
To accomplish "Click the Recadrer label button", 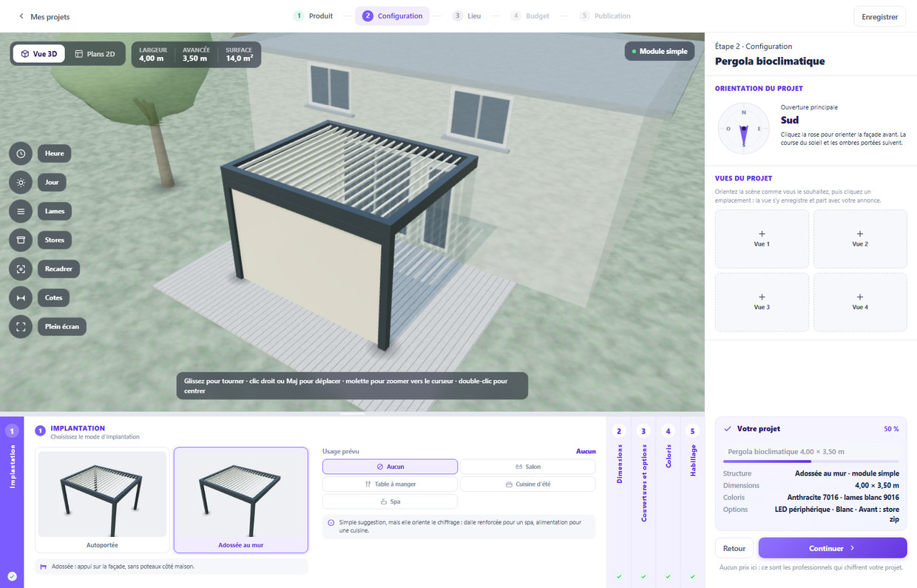I will coord(59,268).
